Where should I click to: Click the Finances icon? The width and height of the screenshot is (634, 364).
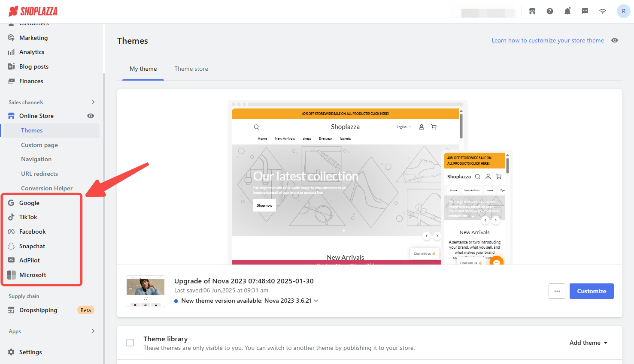pos(11,81)
